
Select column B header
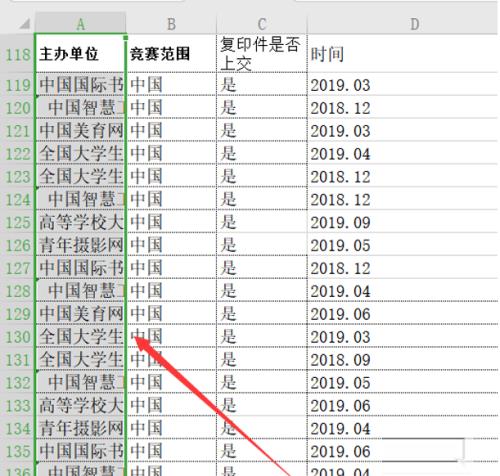171,24
